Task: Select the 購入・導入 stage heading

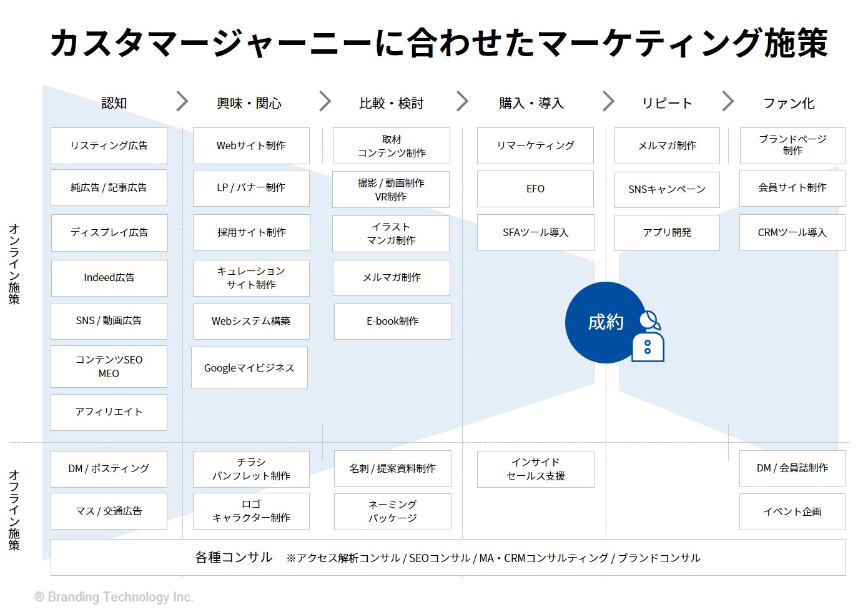Action: [x=531, y=103]
